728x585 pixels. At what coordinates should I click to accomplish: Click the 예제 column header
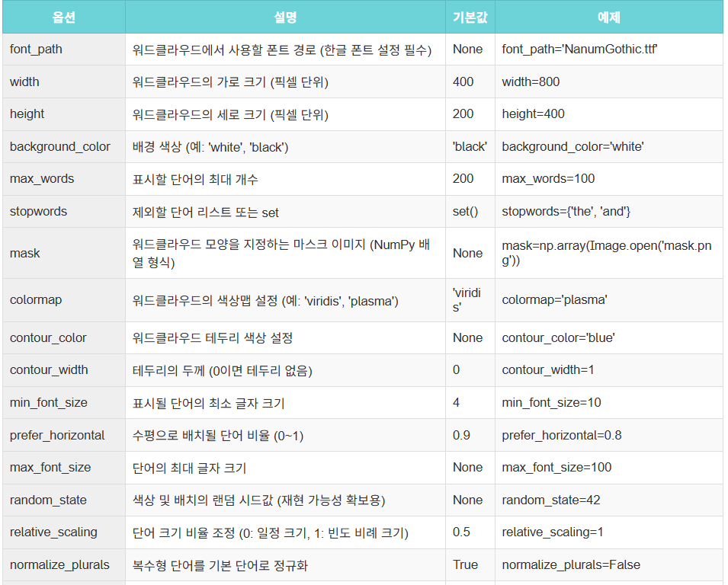[608, 18]
